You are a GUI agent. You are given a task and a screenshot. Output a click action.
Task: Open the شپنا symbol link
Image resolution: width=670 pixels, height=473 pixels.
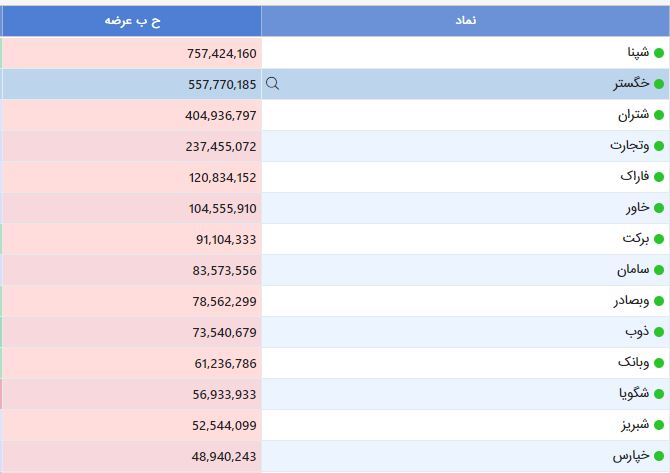click(x=638, y=53)
